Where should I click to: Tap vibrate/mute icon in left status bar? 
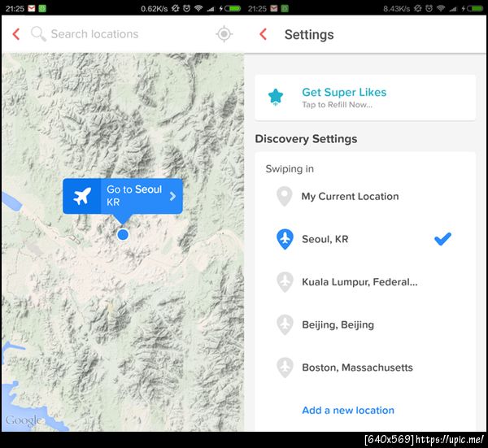(x=176, y=8)
